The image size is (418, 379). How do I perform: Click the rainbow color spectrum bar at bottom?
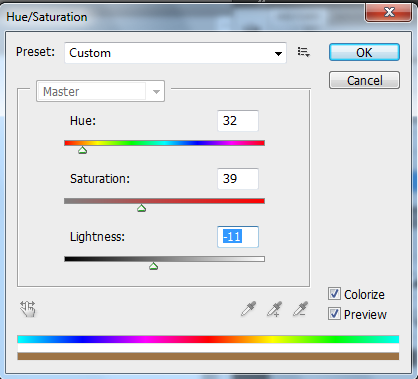(208, 339)
